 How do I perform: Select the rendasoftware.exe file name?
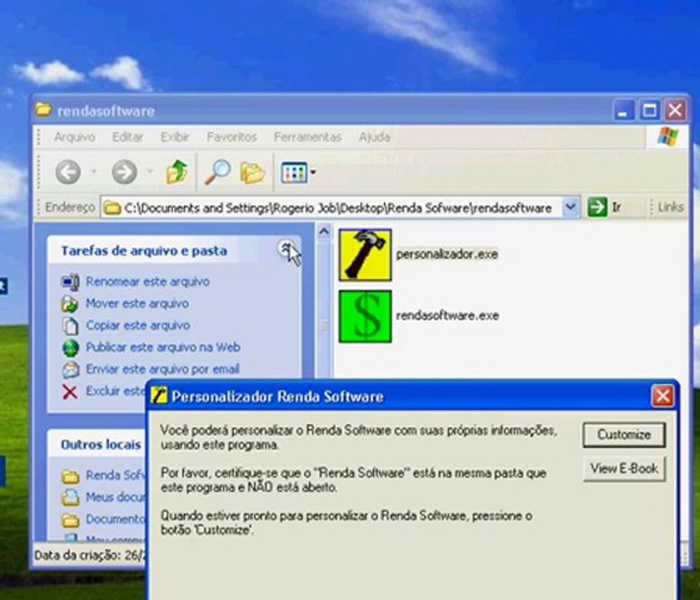coord(447,316)
